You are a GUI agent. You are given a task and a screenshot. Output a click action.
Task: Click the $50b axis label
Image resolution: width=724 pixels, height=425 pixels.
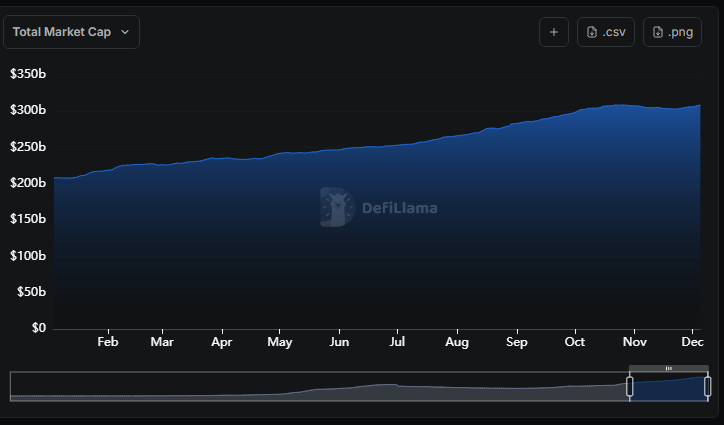tap(31, 291)
